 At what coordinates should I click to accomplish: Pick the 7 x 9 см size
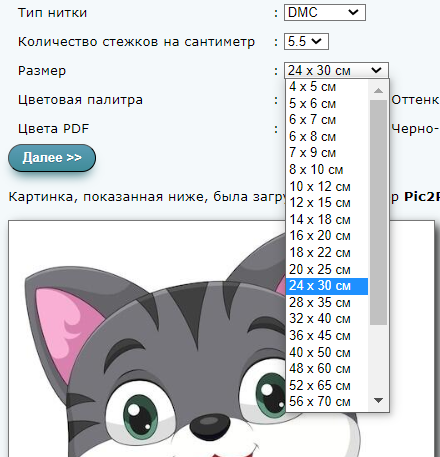tap(327, 153)
